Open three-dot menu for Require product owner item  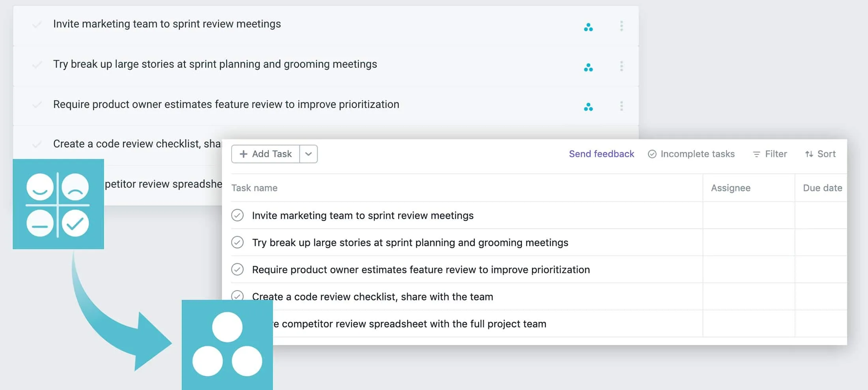pyautogui.click(x=621, y=106)
